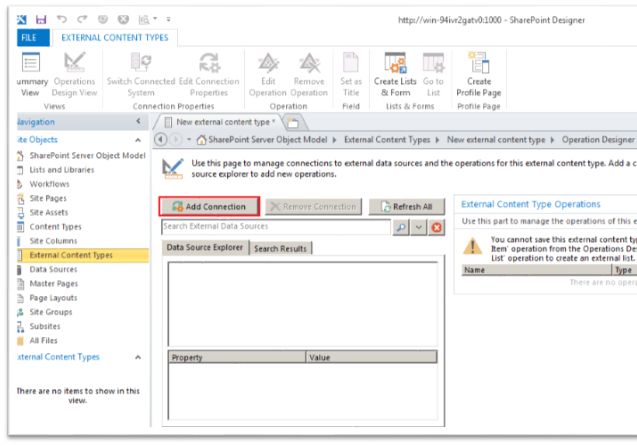637x446 pixels.
Task: Click the Remove Connection button
Action: pos(313,207)
